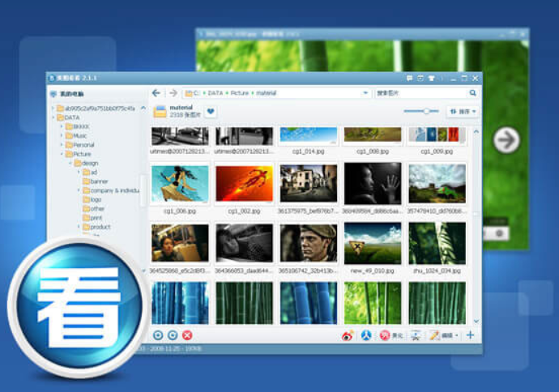
Task: Start slideshow with the screen icon
Action: click(416, 335)
